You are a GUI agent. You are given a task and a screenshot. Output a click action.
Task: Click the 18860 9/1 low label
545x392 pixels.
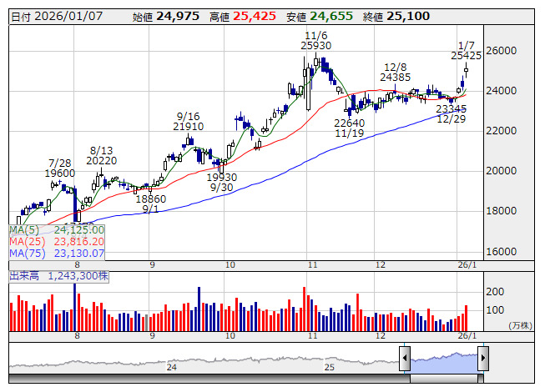tap(150, 204)
